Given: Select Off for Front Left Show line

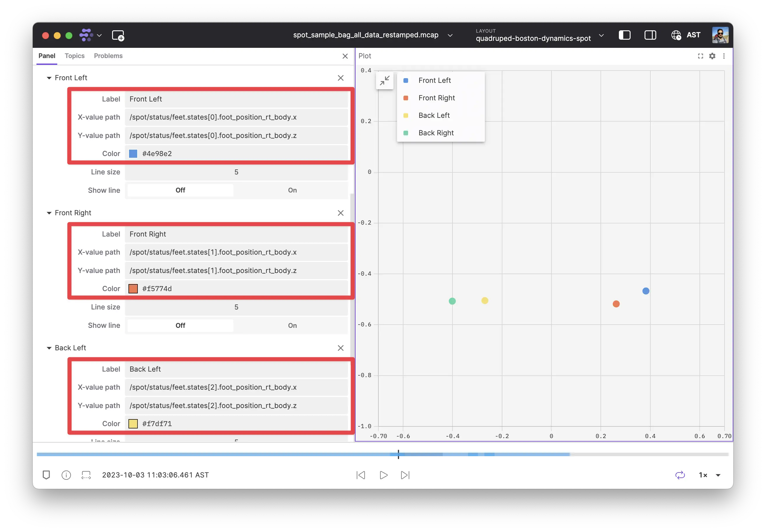Looking at the screenshot, I should (x=180, y=190).
